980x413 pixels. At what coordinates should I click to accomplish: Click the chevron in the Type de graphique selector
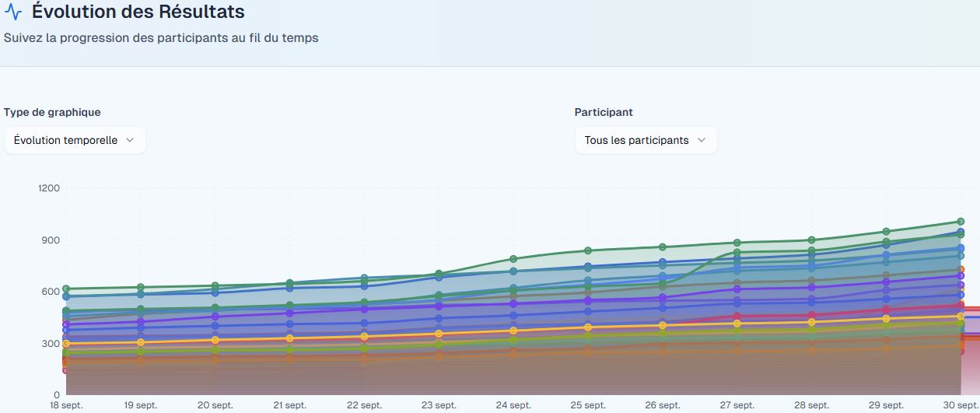point(130,140)
